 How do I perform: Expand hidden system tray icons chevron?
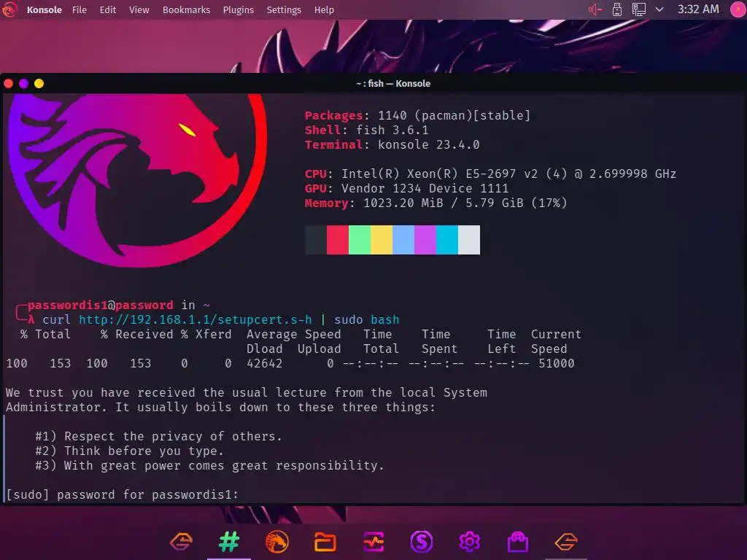click(659, 9)
